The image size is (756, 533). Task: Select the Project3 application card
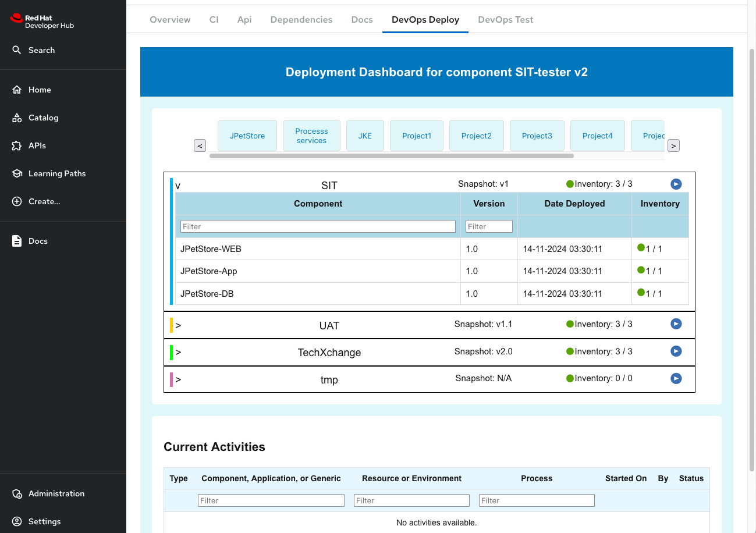click(537, 136)
